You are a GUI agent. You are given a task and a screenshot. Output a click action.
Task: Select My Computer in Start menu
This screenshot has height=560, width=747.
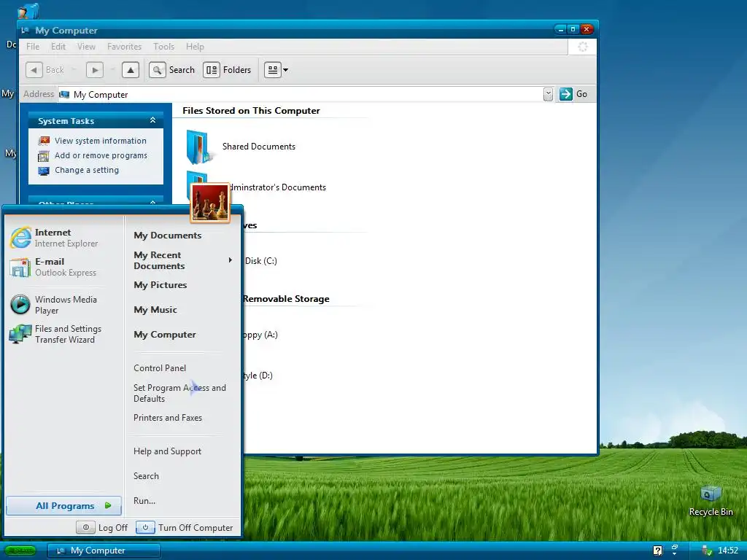click(x=165, y=334)
